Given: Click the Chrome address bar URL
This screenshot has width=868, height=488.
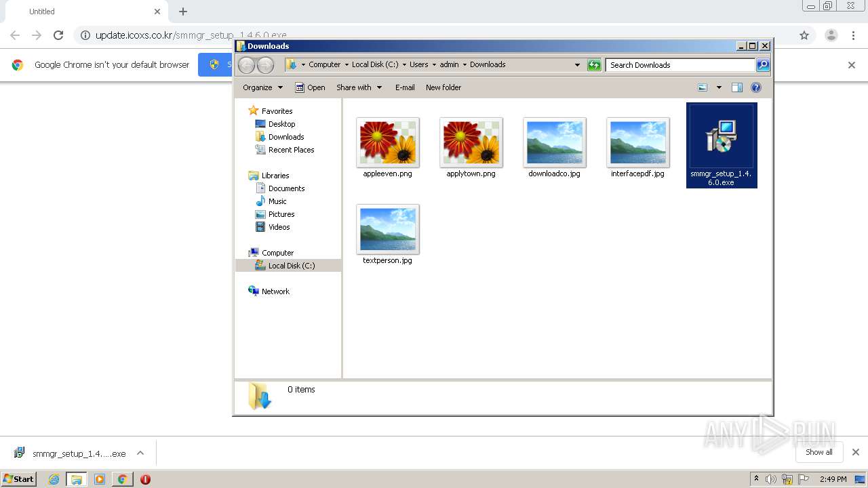Looking at the screenshot, I should (x=191, y=35).
